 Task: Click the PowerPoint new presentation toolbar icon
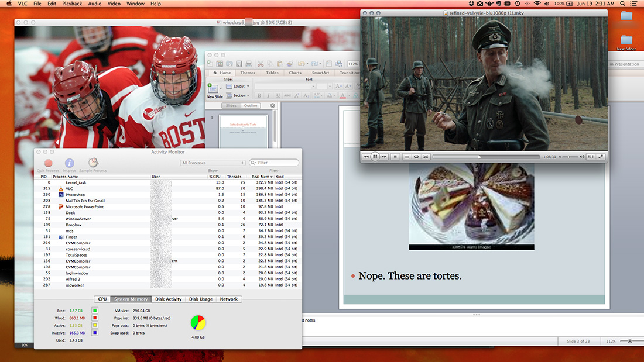pyautogui.click(x=210, y=64)
